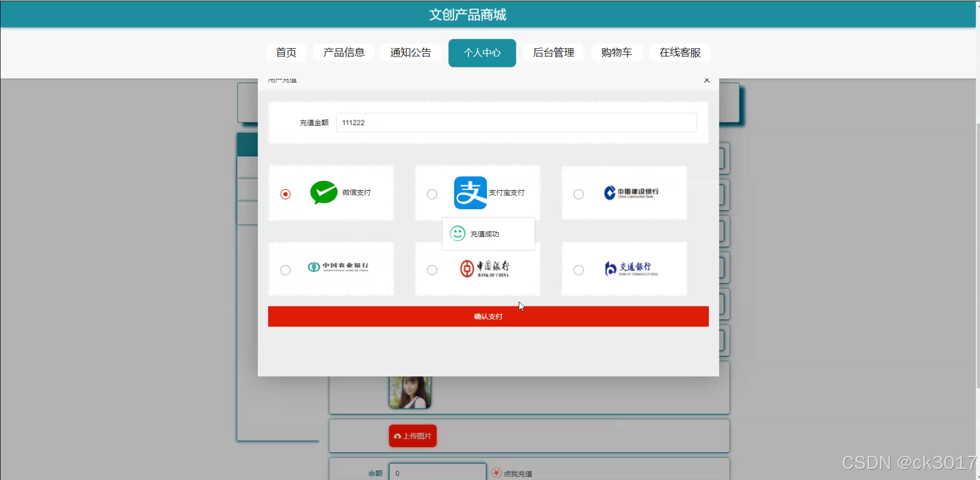The width and height of the screenshot is (980, 480).
Task: Open the 在线客服 tab
Action: [680, 52]
